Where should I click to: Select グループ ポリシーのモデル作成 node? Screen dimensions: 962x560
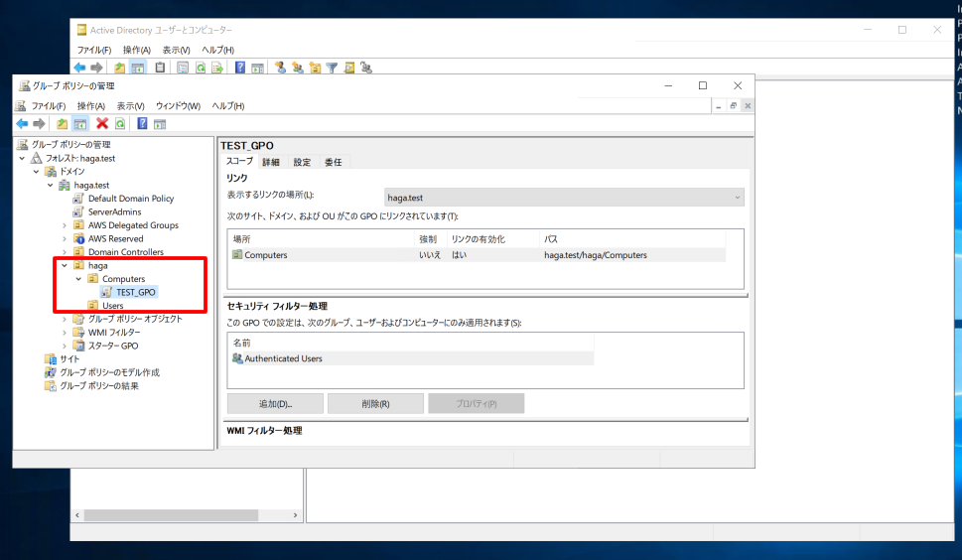[109, 373]
